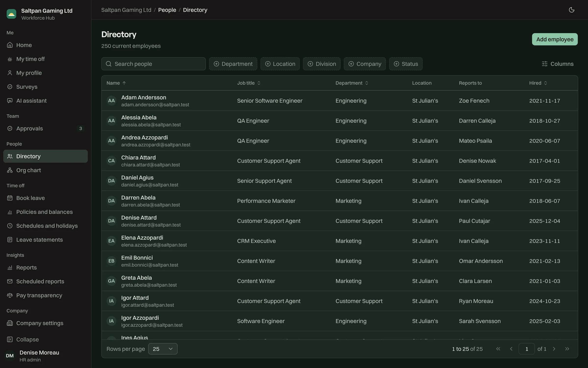
Task: Click the Leave statements document icon
Action: click(10, 240)
